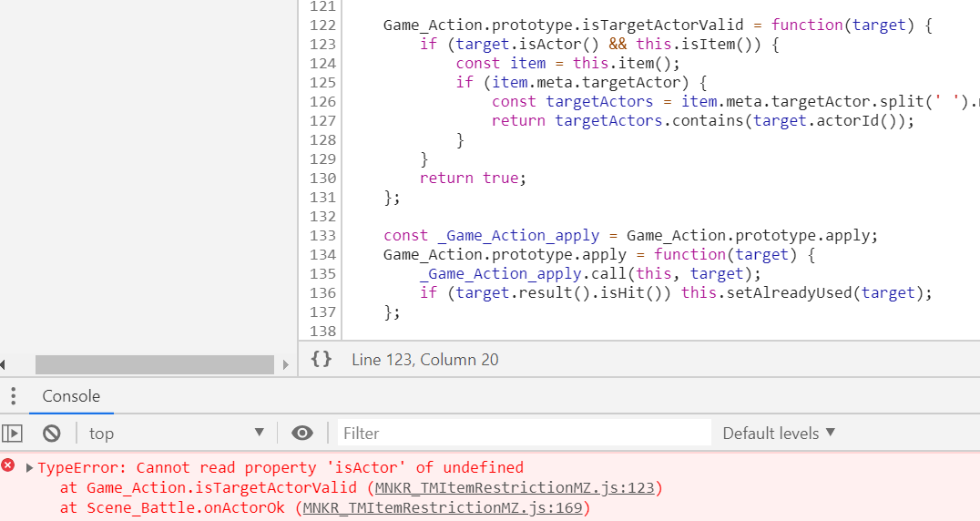Click the navigator horizontal scrollbar thumb
The image size is (980, 521).
(x=154, y=365)
